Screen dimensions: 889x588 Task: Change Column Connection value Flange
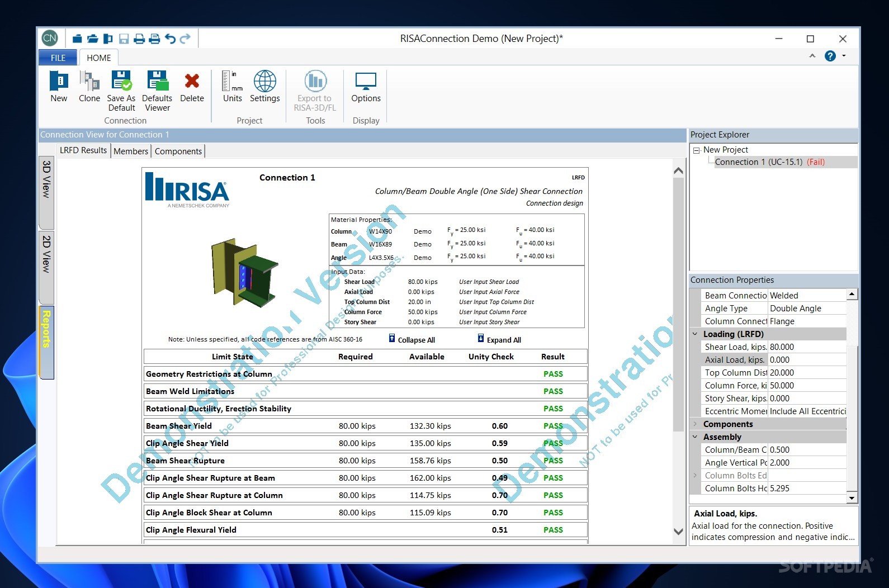807,321
